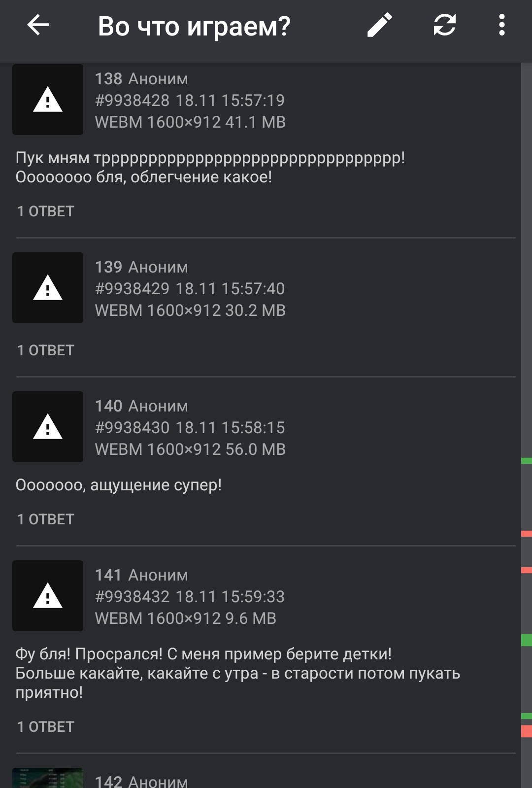
Task: Expand the 1 ОТВЕТ replies under post 138
Action: point(45,211)
